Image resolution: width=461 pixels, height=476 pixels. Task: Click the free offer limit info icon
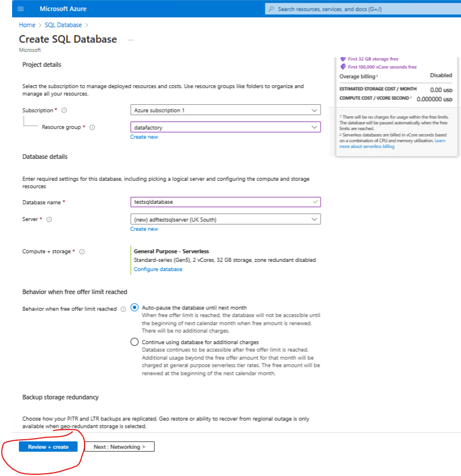[123, 309]
